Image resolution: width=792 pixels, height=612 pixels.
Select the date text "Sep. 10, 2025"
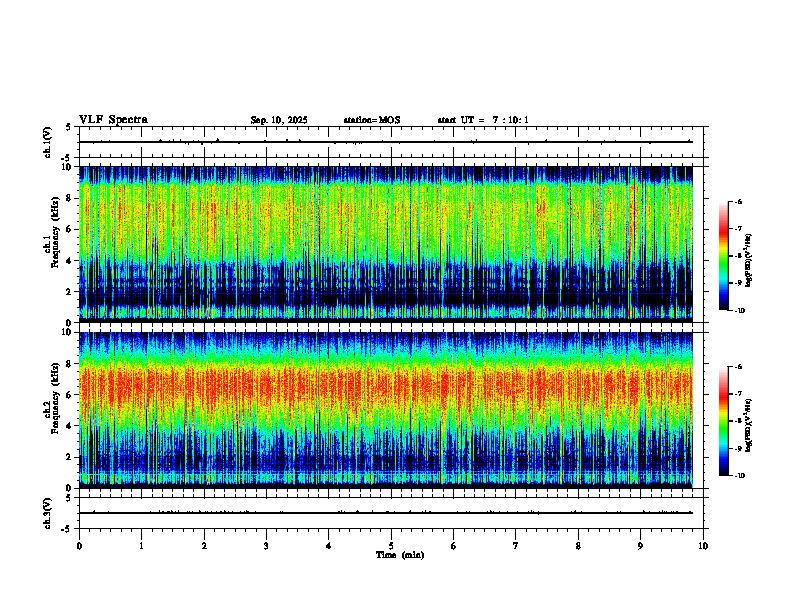[279, 120]
